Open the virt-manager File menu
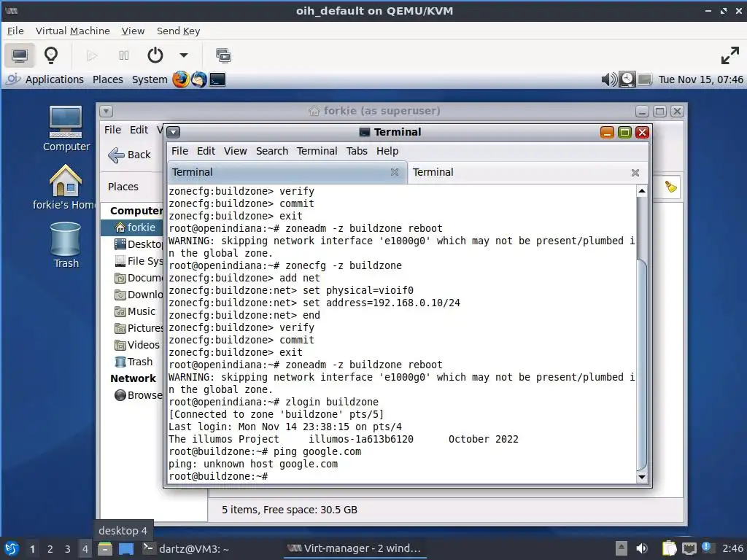This screenshot has width=747, height=560. click(x=15, y=31)
